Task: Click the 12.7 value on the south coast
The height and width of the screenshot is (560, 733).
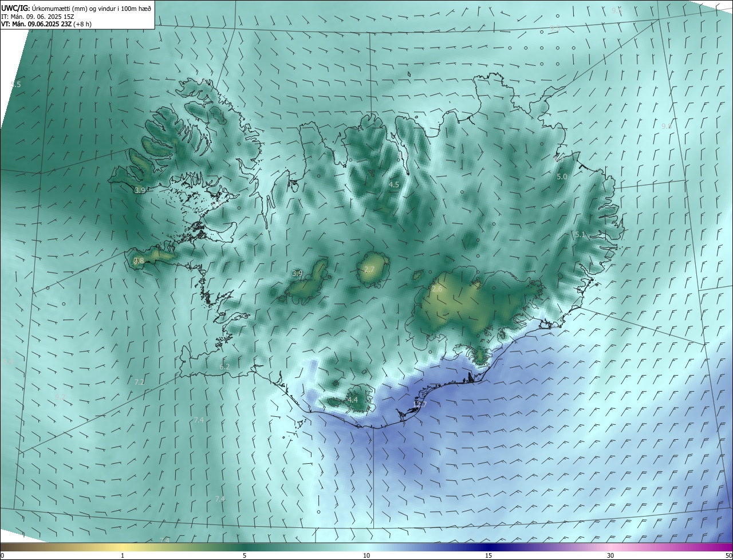Action: [420, 404]
